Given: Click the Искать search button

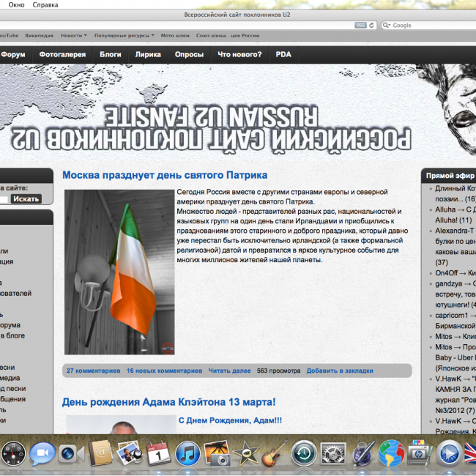Looking at the screenshot, I should (x=26, y=199).
